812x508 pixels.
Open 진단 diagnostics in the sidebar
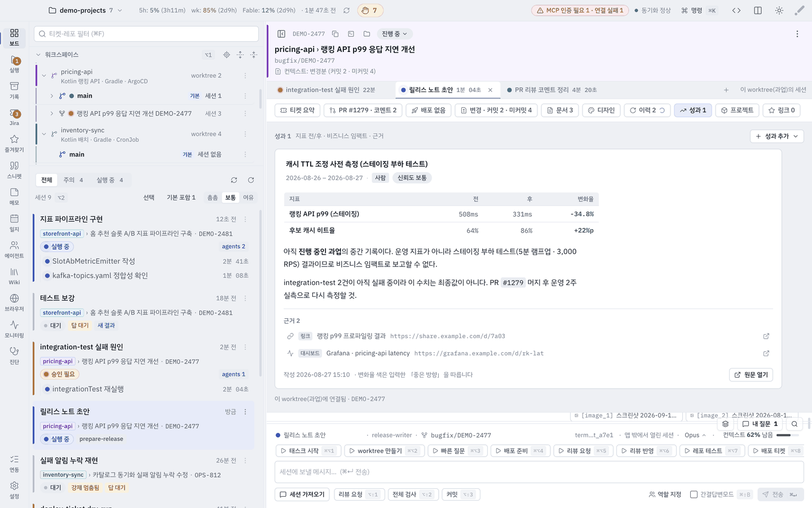[14, 356]
